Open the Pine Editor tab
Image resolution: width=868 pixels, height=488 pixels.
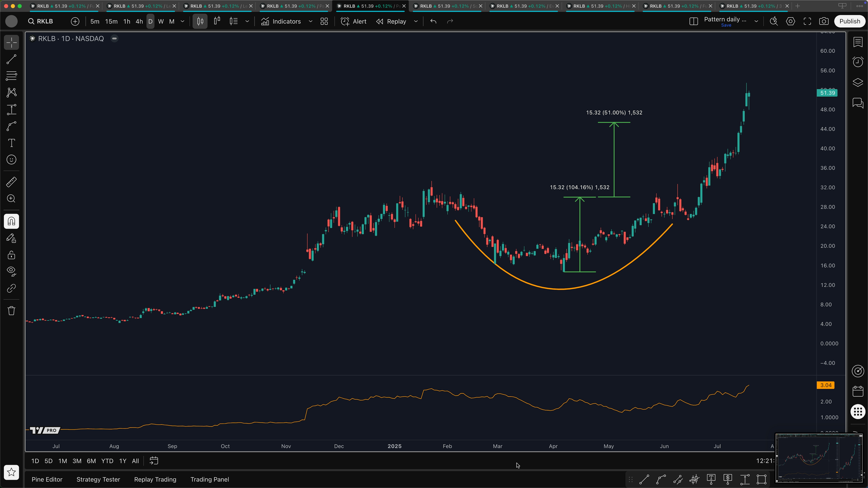(47, 480)
